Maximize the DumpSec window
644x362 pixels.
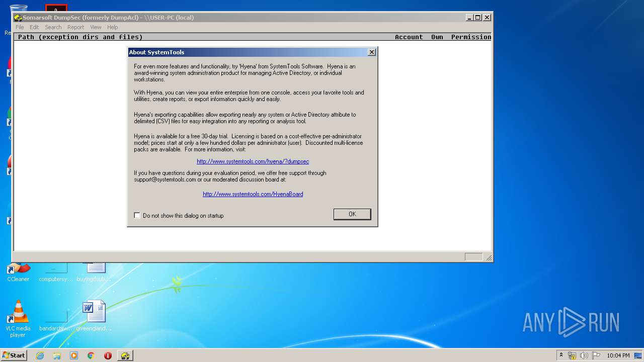tap(478, 17)
